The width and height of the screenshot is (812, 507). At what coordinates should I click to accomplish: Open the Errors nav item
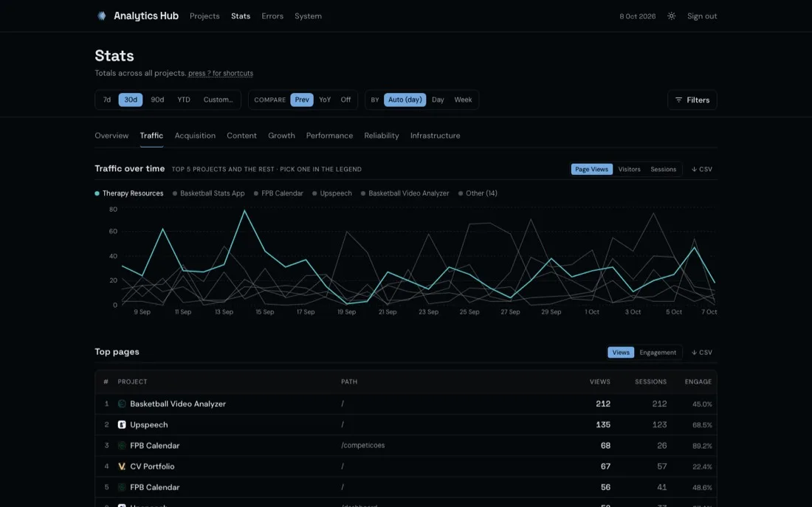pyautogui.click(x=272, y=16)
